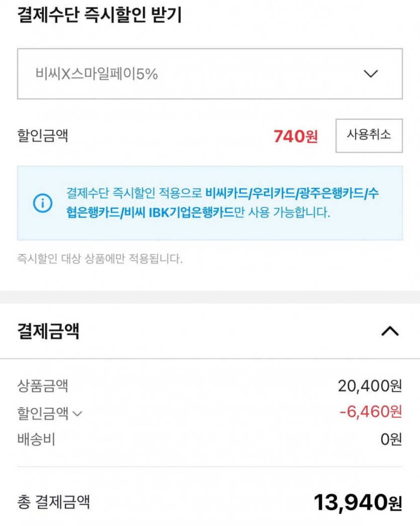Click the red 740원 discount amount

296,136
